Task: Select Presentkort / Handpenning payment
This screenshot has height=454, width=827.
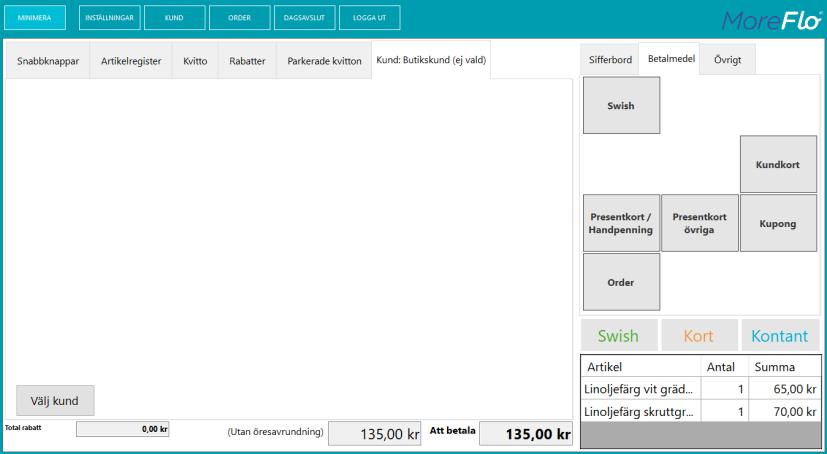Action: tap(621, 223)
